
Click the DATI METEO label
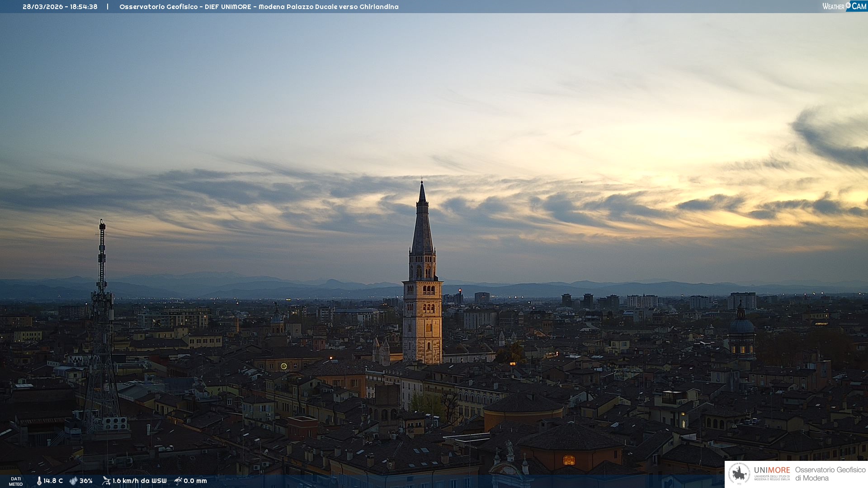click(x=16, y=481)
